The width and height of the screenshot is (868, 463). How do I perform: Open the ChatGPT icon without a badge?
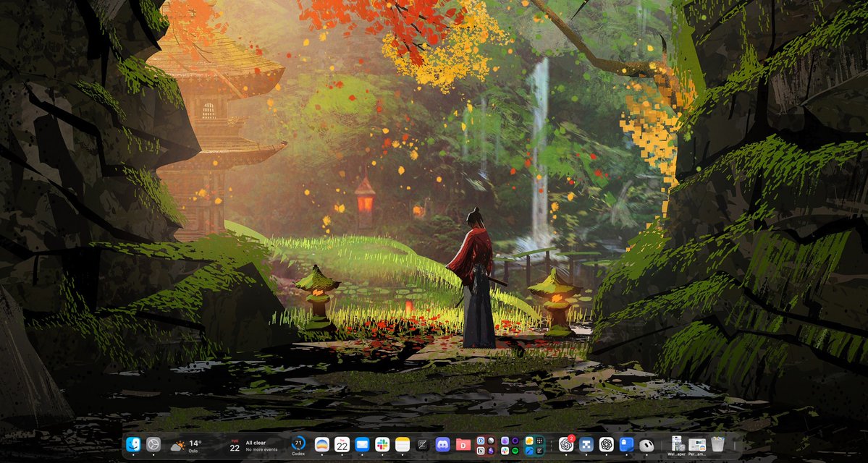pos(606,444)
